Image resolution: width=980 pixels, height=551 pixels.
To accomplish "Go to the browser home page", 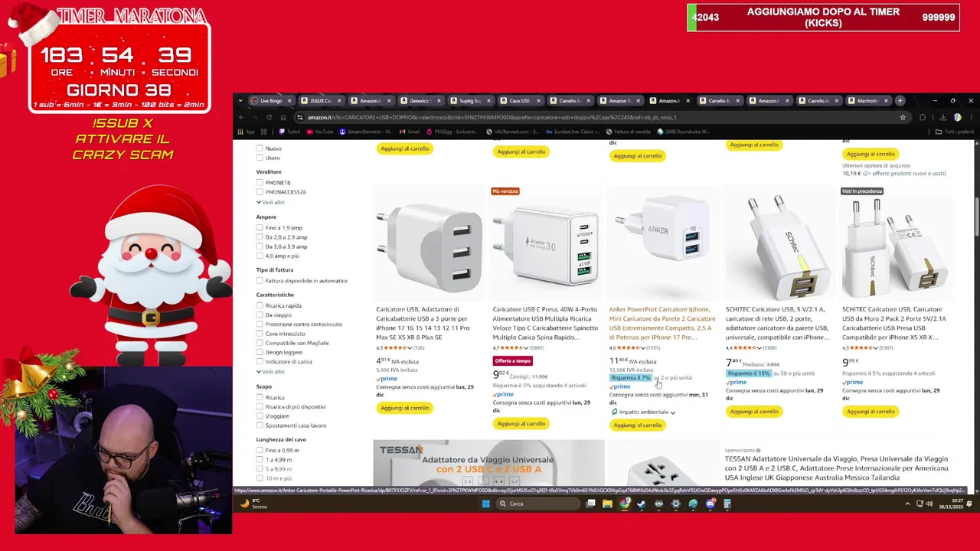I will (x=283, y=117).
